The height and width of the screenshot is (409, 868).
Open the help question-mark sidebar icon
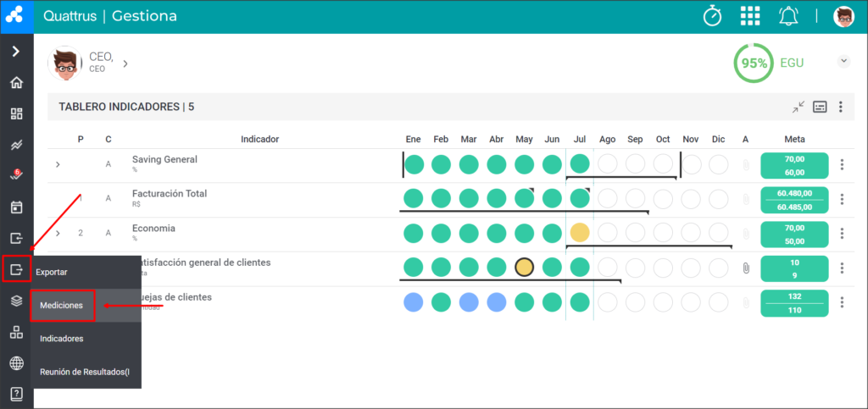pos(17,394)
